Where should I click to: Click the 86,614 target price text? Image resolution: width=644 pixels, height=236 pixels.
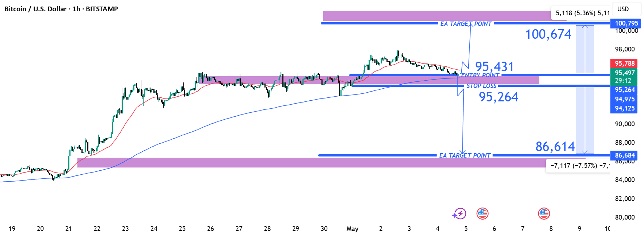click(x=555, y=147)
